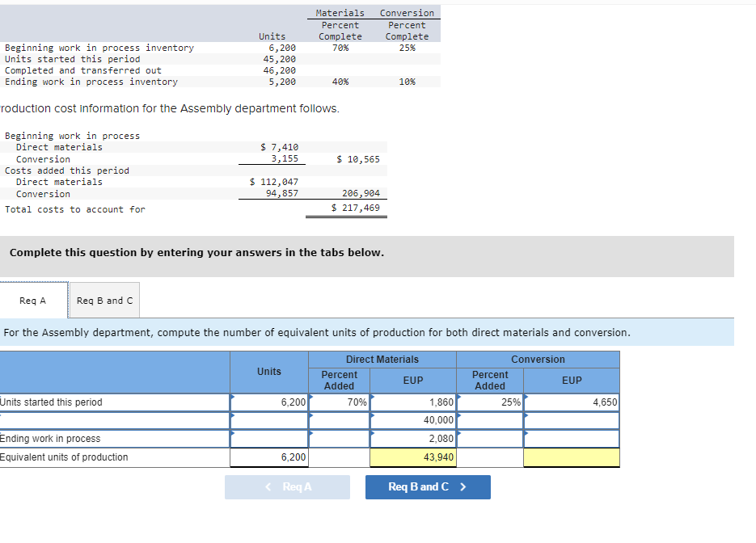This screenshot has width=756, height=543.
Task: Click the empty Conversion Percent Added cell for Ending work
Action: tap(489, 437)
